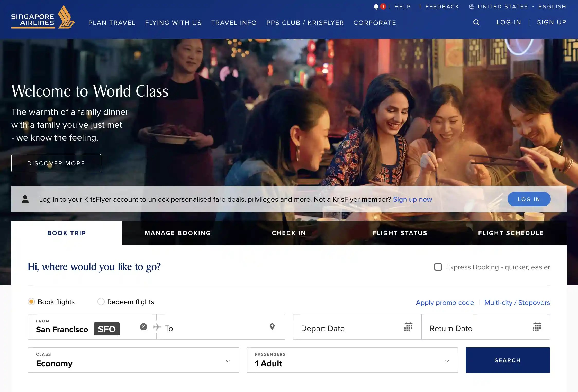Click the Log-In link in header
Image resolution: width=578 pixels, height=392 pixels.
point(509,22)
